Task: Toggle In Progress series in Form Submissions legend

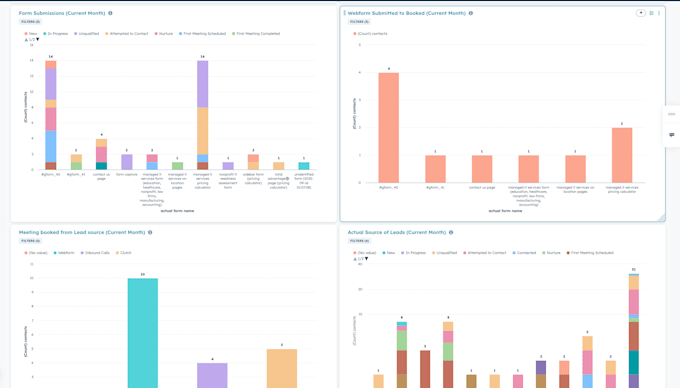Action: 56,33
